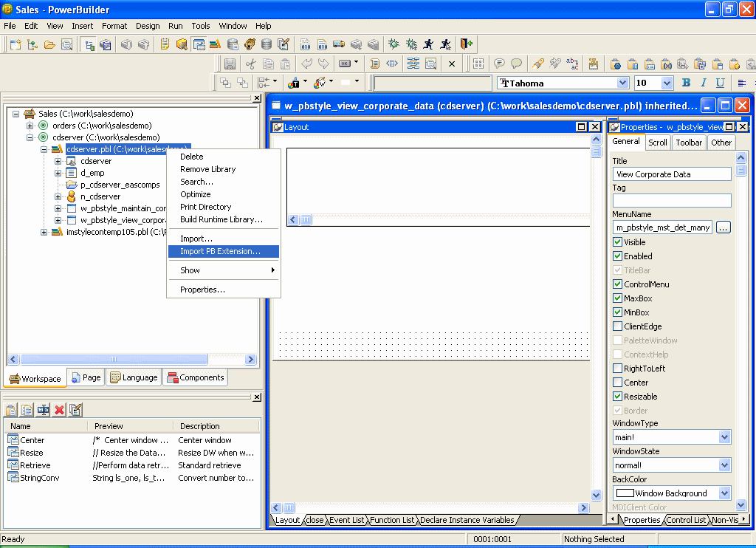Viewport: 756px width, 548px height.
Task: Click the Deploy truck toolbar icon
Action: coord(339,45)
